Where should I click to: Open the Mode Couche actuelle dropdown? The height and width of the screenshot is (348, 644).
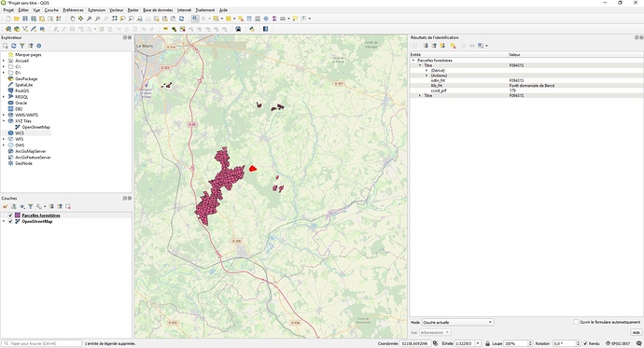457,323
